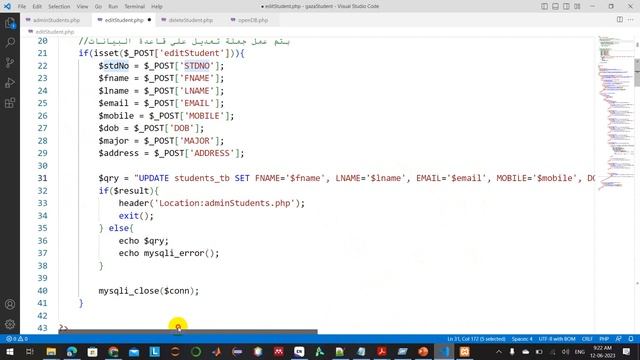This screenshot has height=360, width=640.
Task: Open Windows Start menu
Action: (x=9, y=351)
